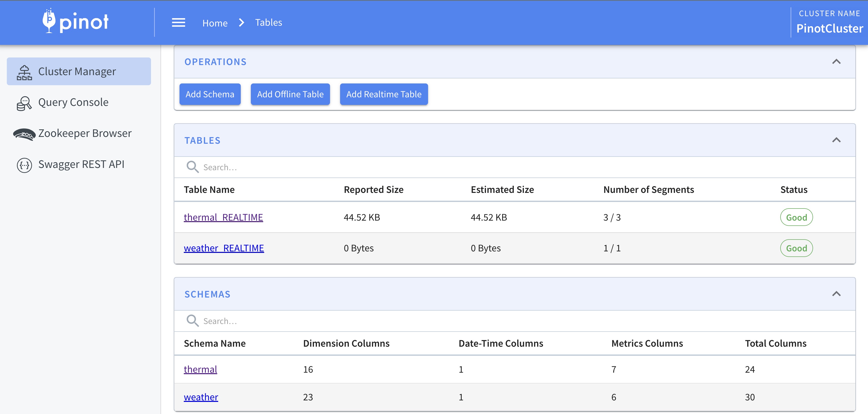868x414 pixels.
Task: Go to Home in the breadcrumb
Action: (215, 23)
